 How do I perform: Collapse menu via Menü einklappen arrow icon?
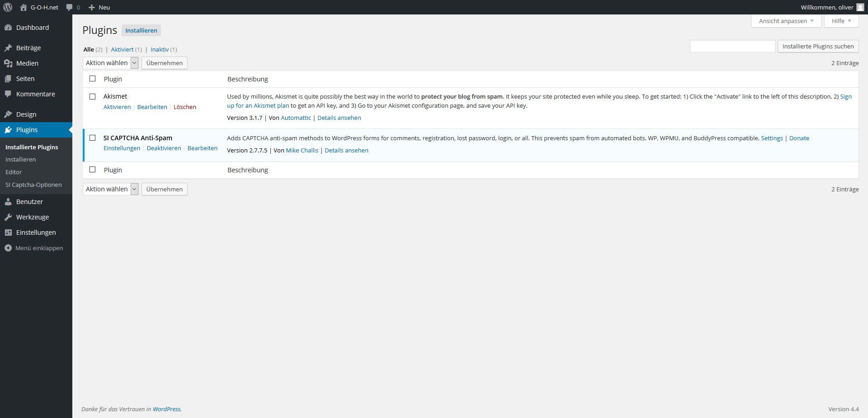click(x=8, y=248)
